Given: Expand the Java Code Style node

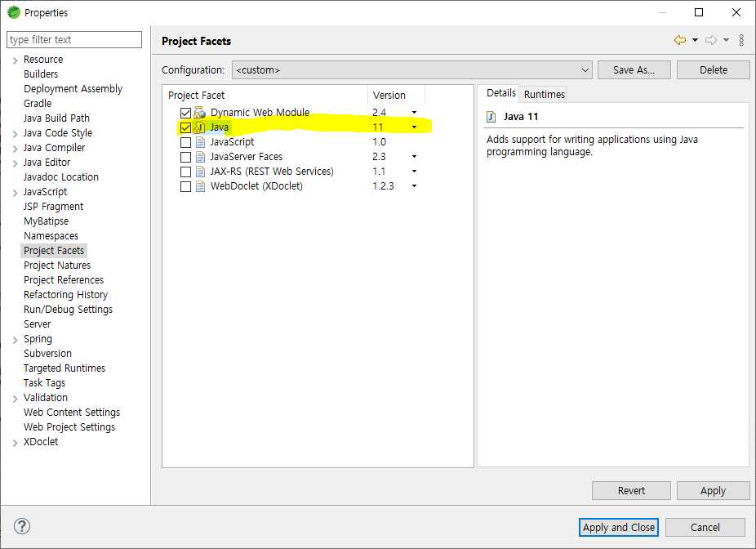Looking at the screenshot, I should pyautogui.click(x=15, y=134).
